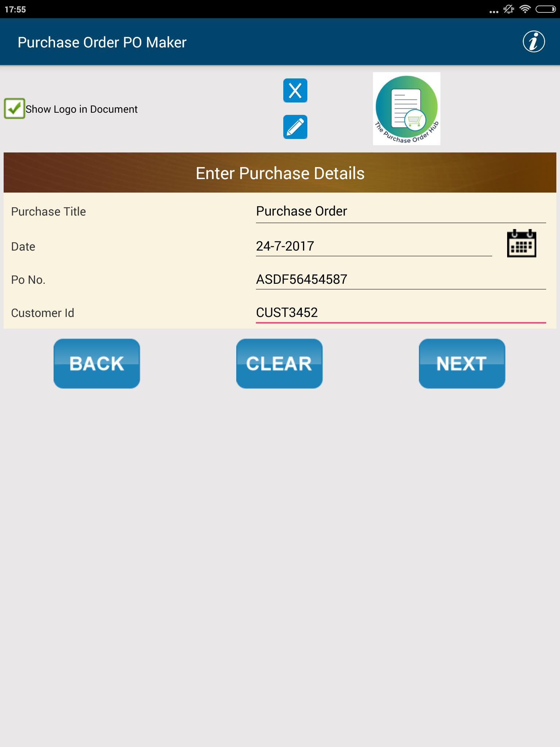Tap the Enter Purchase Details header banner
560x747 pixels.
pyautogui.click(x=280, y=173)
